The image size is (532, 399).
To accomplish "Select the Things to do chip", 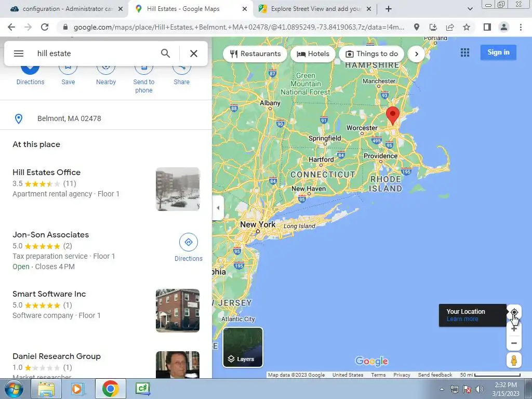I will [x=371, y=54].
